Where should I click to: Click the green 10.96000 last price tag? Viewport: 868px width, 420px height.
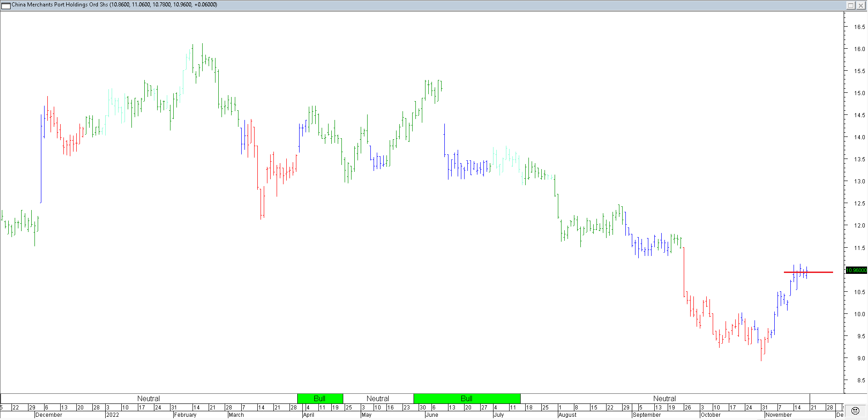click(857, 270)
